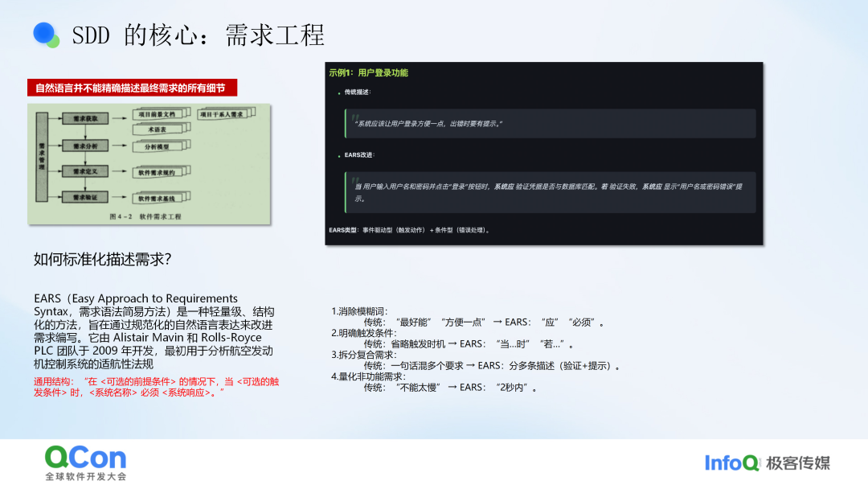Click the "需求定义" box in the diagram
Screen dimensions: 868x489
pos(84,171)
